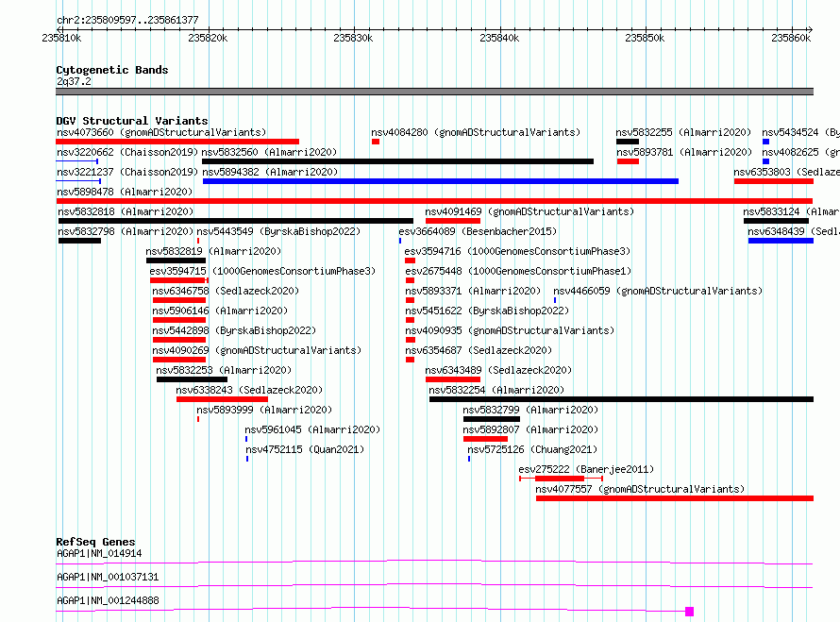This screenshot has width=840, height=622.
Task: Select the nsv6353803 variant label
Action: coord(786,172)
